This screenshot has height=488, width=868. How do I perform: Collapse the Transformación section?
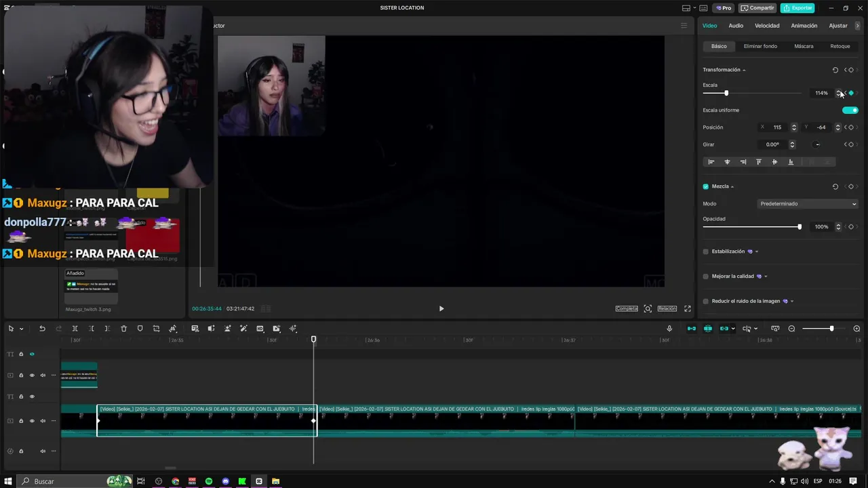[744, 70]
